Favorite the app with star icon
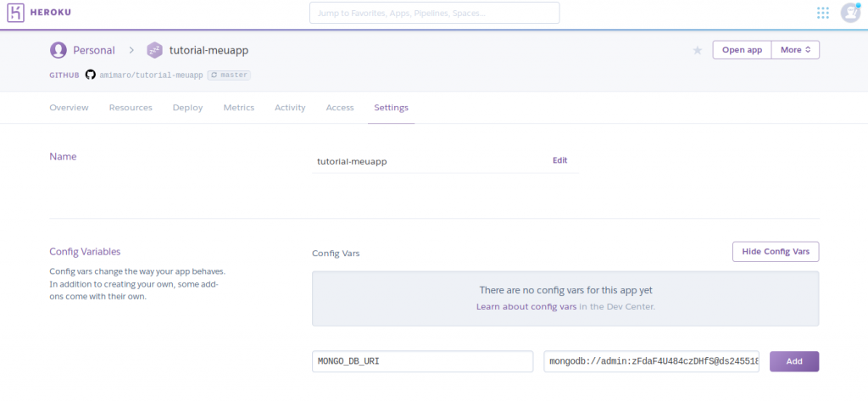Image resolution: width=868 pixels, height=402 pixels. (698, 50)
